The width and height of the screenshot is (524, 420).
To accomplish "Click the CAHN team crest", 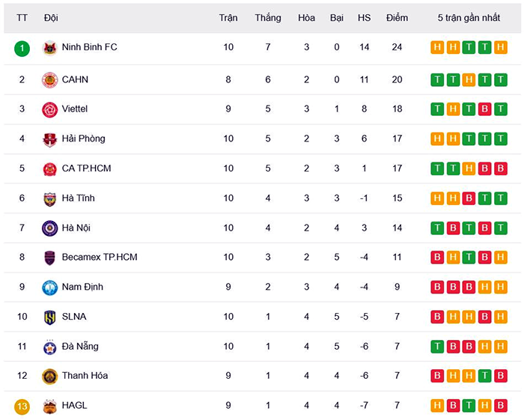I will [49, 80].
